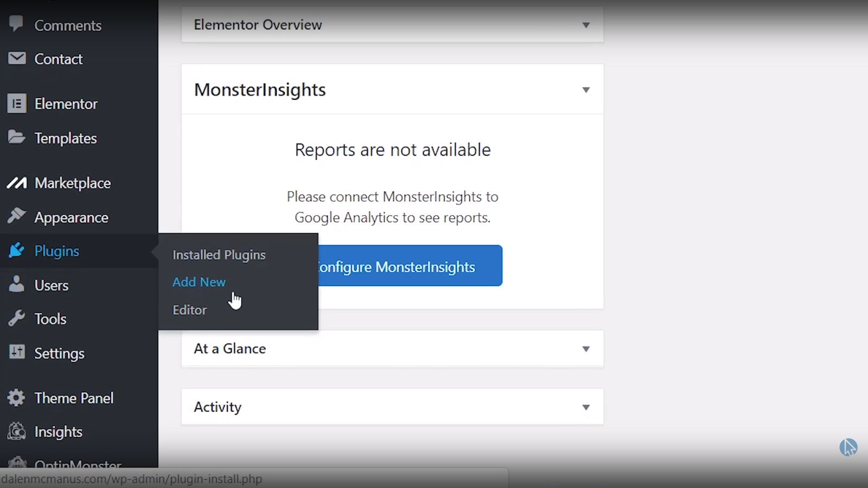This screenshot has height=488, width=868.
Task: Click the Comments speech bubble icon
Action: click(16, 23)
